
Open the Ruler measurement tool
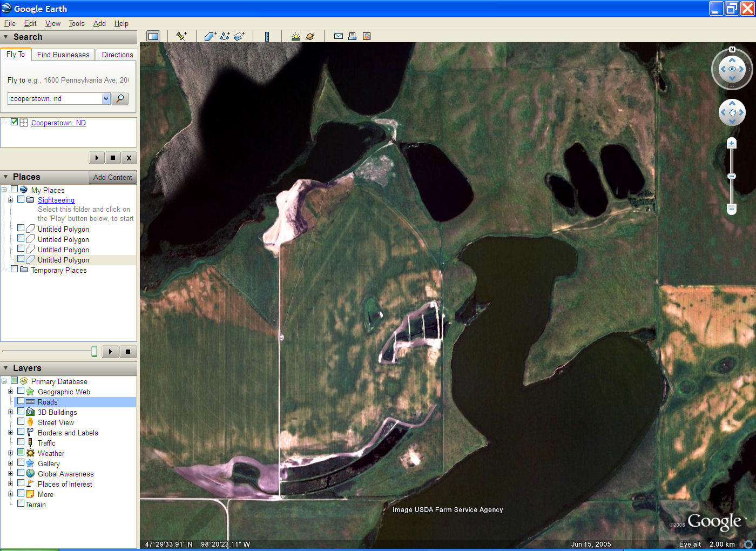(x=267, y=36)
